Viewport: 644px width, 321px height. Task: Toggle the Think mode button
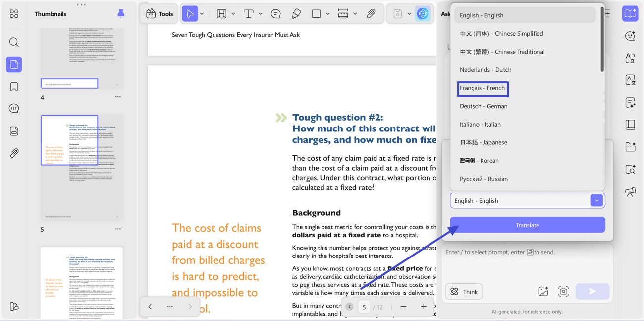coord(464,292)
